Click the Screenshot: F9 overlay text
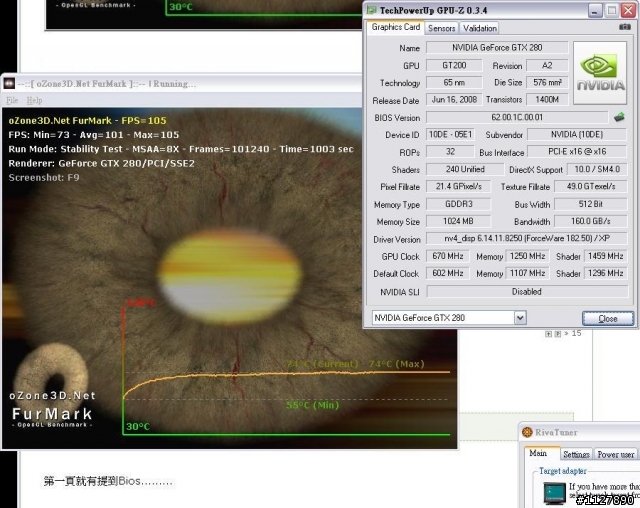The height and width of the screenshot is (508, 640). point(44,177)
